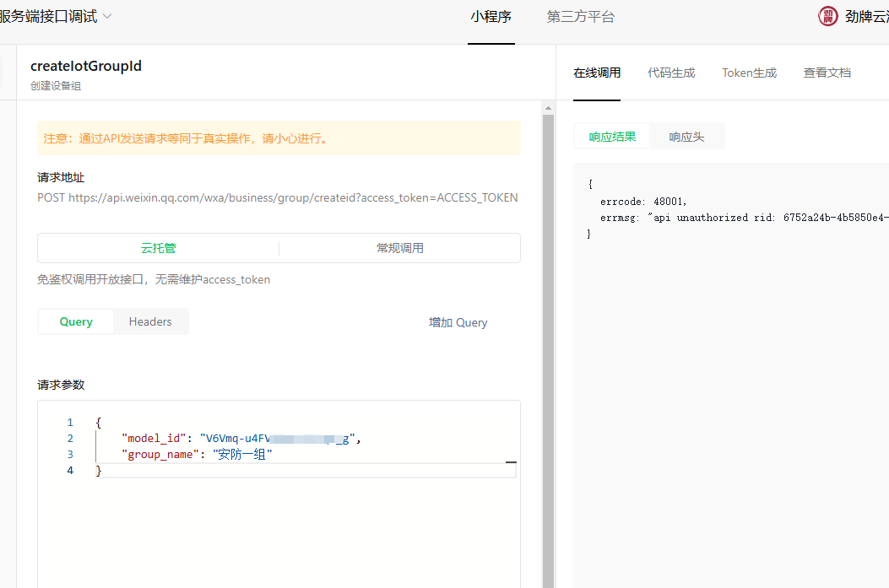Choose the 云托管 call mode

(158, 248)
